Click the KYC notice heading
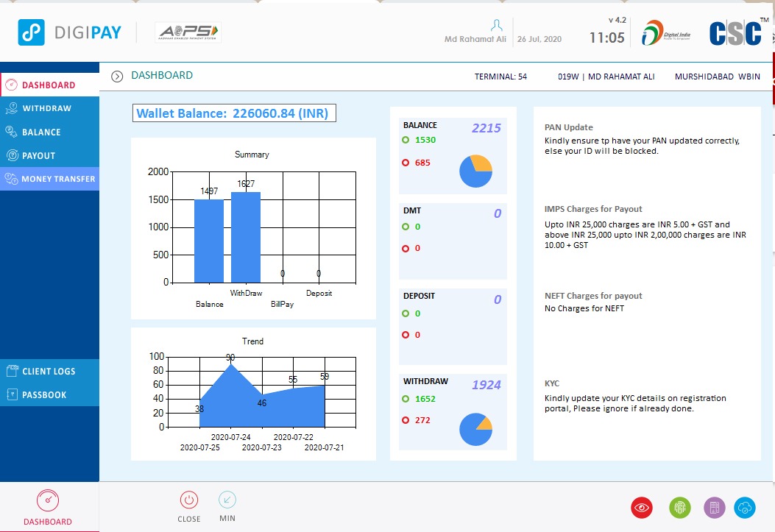Screen dimensions: 775x532 552,383
